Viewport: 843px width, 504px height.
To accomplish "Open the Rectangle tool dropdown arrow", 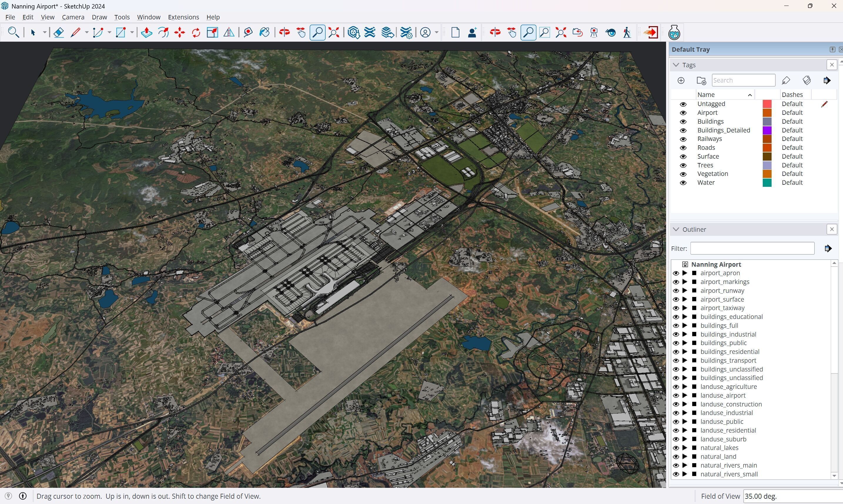I will pyautogui.click(x=132, y=33).
